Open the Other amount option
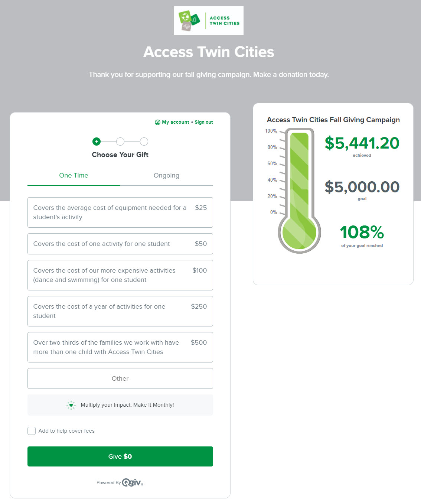The image size is (421, 504). point(120,378)
